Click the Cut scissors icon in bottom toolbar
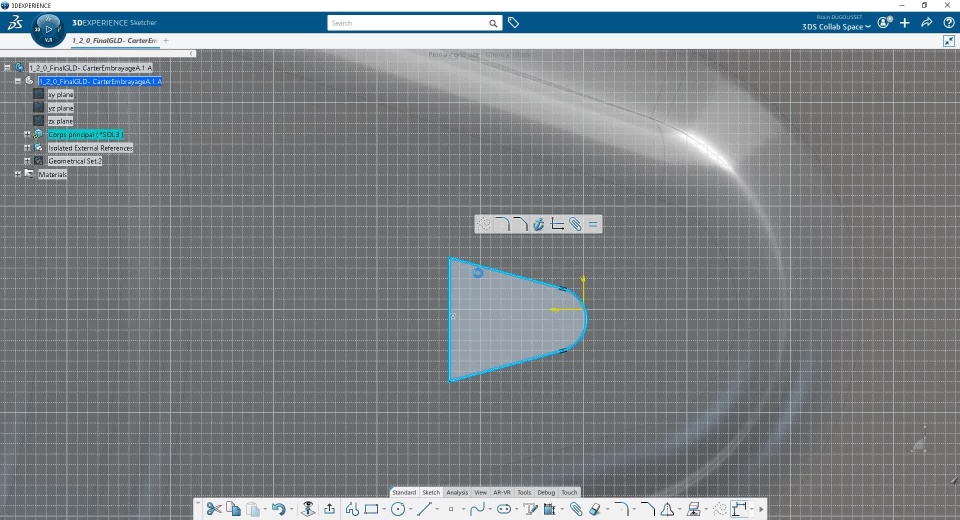Image resolution: width=960 pixels, height=520 pixels. (x=214, y=509)
